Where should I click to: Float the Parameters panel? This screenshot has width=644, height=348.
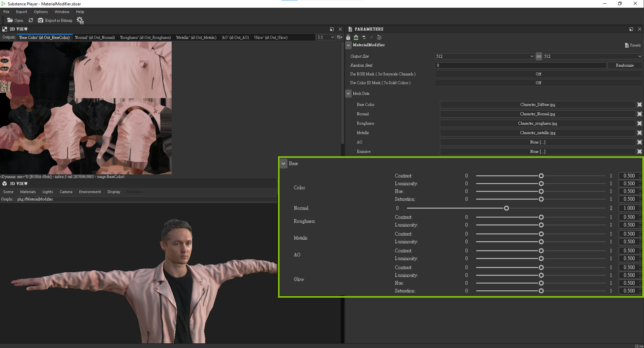(x=631, y=29)
